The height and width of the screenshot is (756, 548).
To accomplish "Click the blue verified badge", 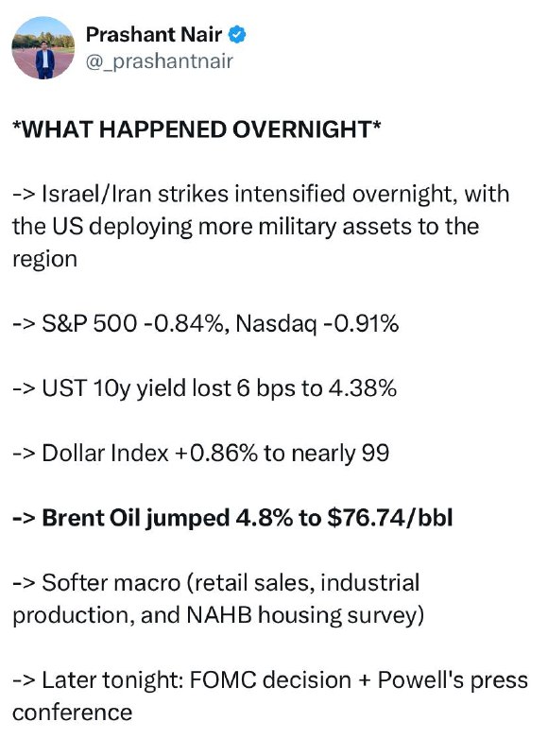I will coord(236,35).
